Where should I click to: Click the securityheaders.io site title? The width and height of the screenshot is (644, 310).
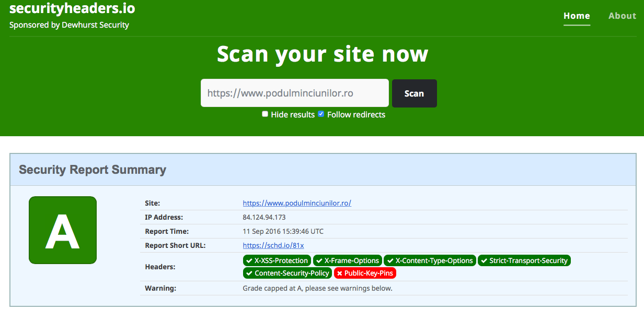coord(72,8)
